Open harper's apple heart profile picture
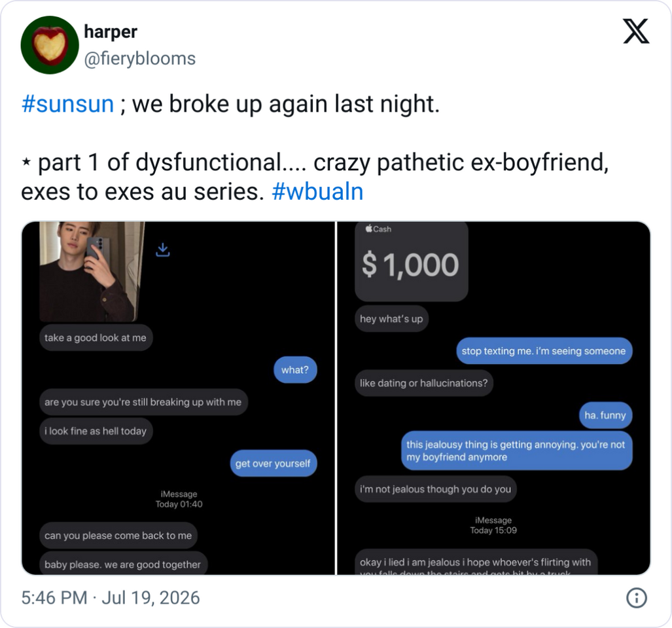Viewport: 672px width, 628px height. tap(50, 45)
